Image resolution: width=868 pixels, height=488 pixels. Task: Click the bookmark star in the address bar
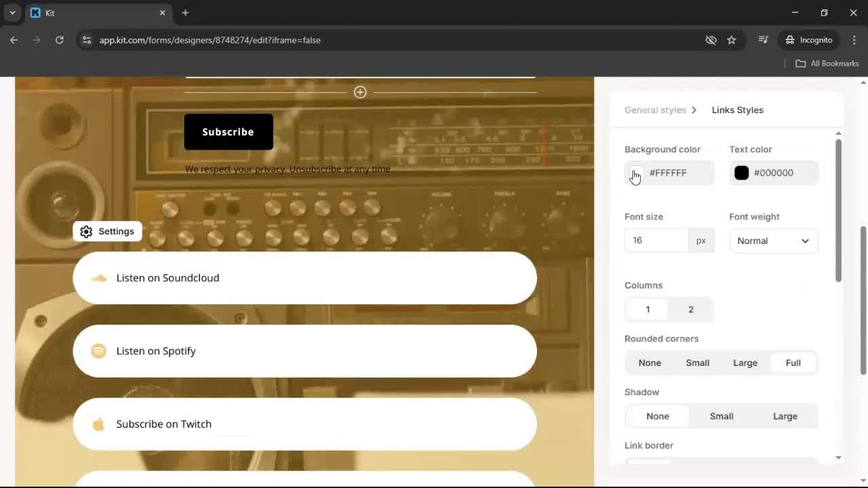(732, 40)
